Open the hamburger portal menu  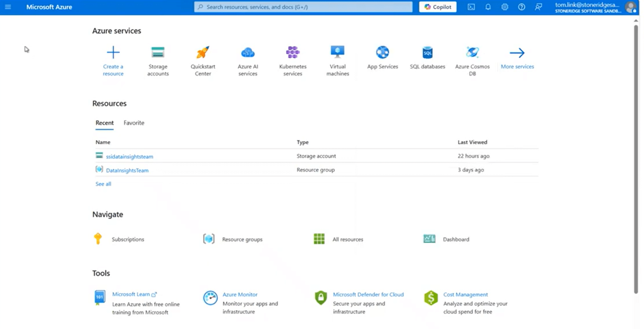tap(8, 7)
